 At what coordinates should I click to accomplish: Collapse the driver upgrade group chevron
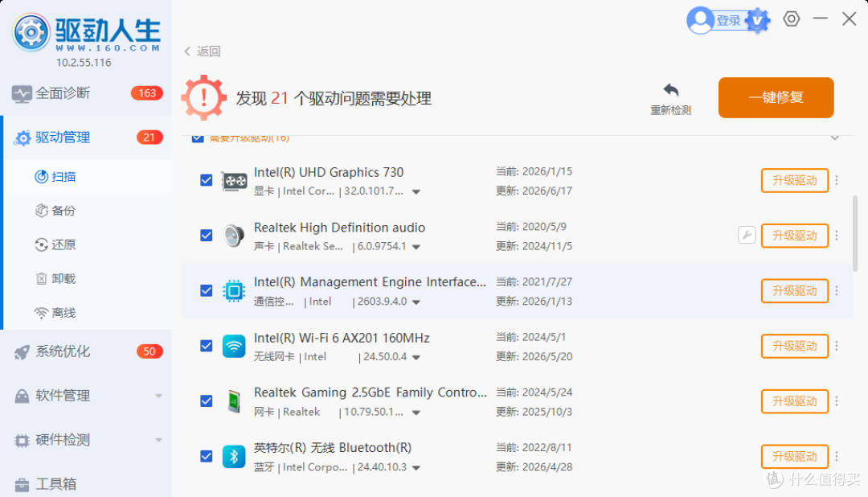[x=835, y=138]
